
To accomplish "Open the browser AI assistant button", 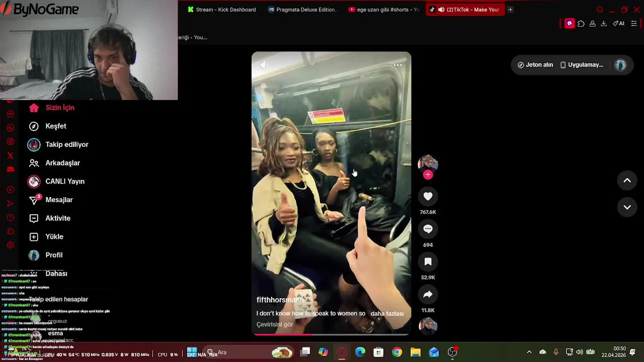I will pyautogui.click(x=618, y=23).
